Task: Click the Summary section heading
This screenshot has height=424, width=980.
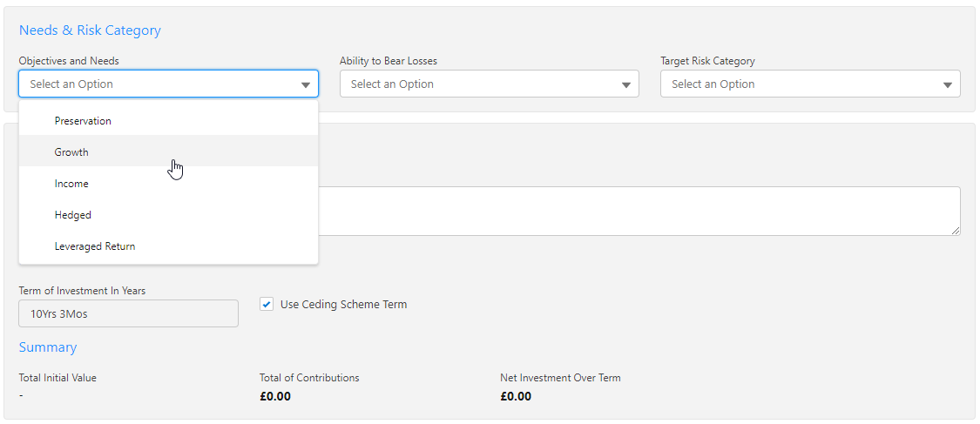Action: pyautogui.click(x=48, y=347)
